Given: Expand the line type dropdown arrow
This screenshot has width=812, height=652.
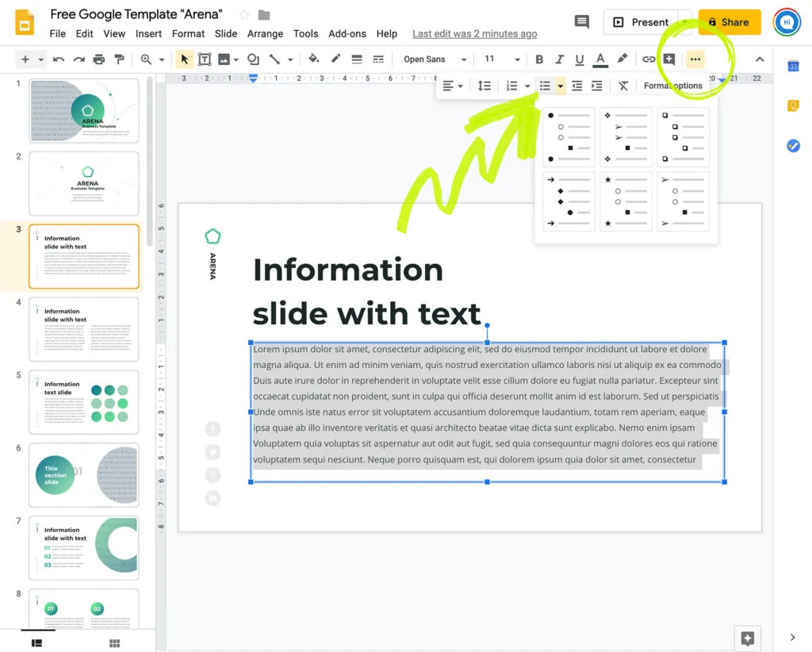Looking at the screenshot, I should click(x=290, y=60).
